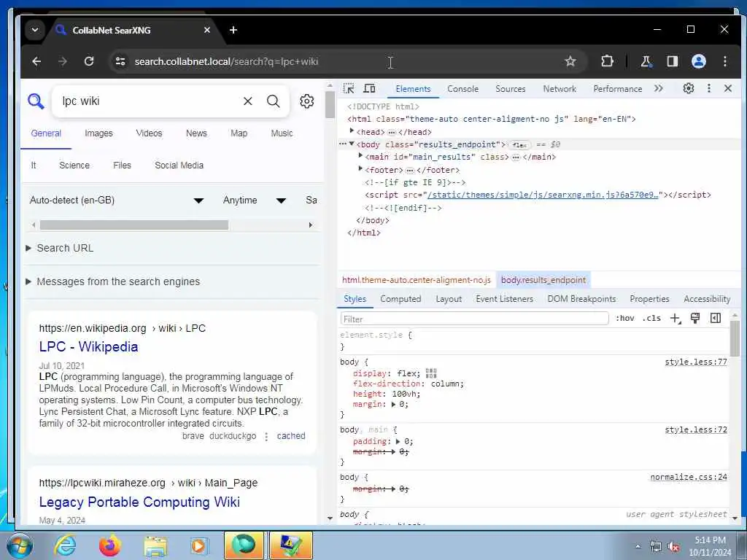This screenshot has width=747, height=560.
Task: Click the styles Filter input field
Action: pos(474,319)
